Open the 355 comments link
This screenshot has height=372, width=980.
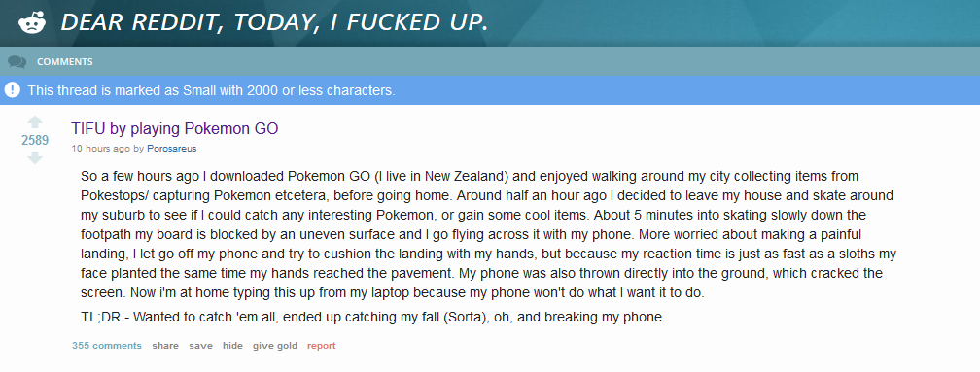(x=107, y=345)
